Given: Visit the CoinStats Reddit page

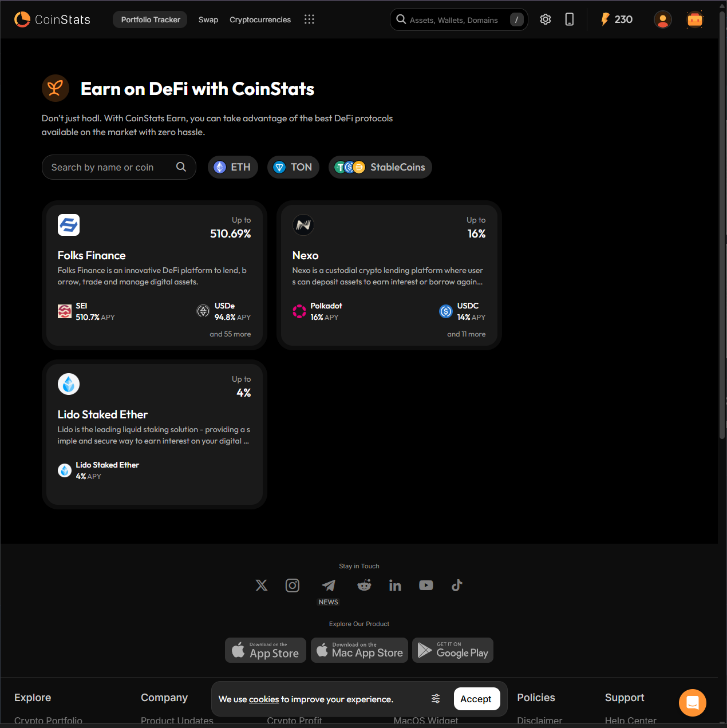Looking at the screenshot, I should pos(364,585).
